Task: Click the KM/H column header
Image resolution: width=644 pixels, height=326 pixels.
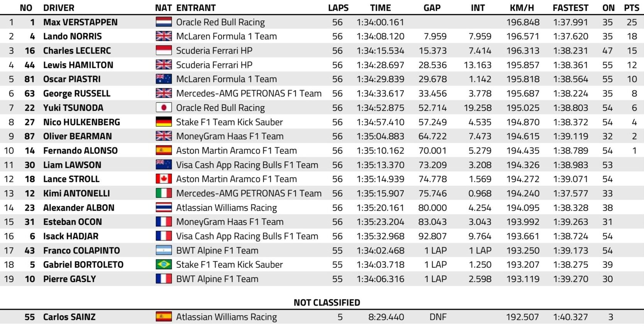Action: point(522,8)
